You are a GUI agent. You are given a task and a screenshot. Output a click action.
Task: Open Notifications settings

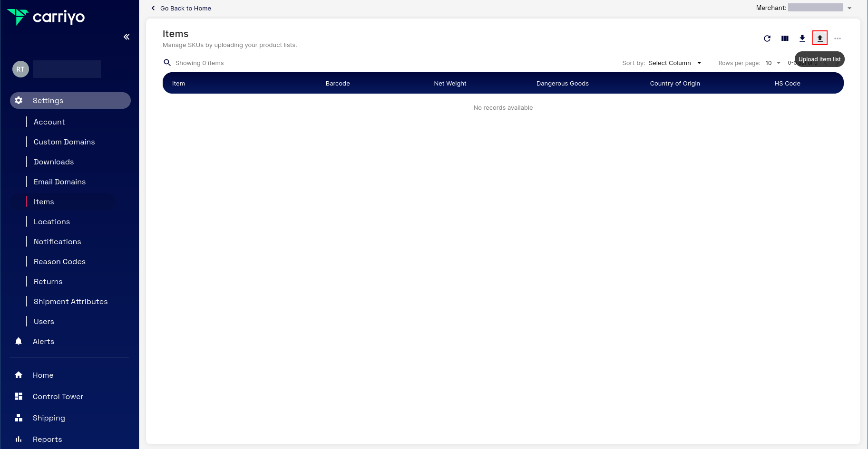(58, 242)
